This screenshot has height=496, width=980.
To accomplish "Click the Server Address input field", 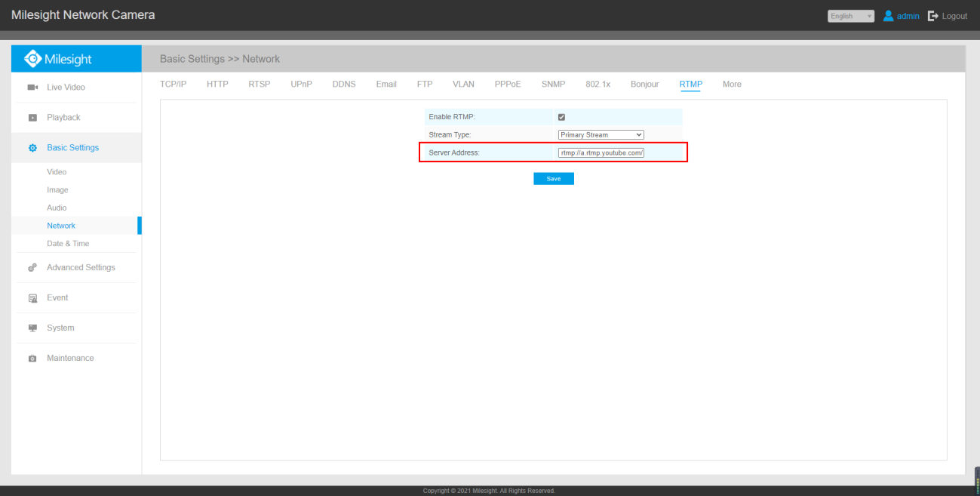I will coord(601,152).
